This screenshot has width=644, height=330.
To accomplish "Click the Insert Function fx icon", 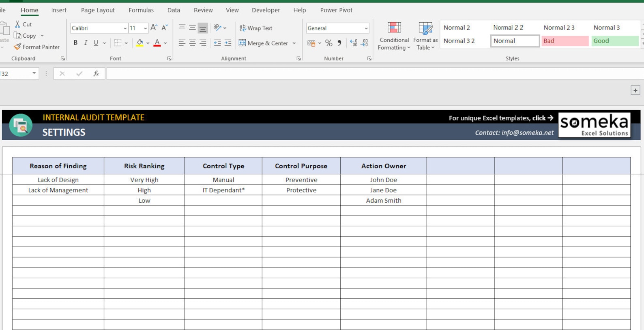I will pyautogui.click(x=96, y=73).
